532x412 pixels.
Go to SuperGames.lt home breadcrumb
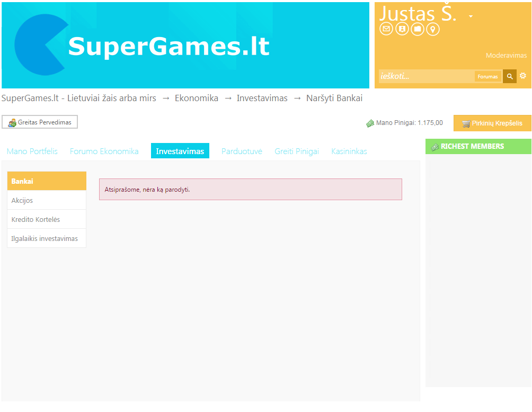(79, 98)
